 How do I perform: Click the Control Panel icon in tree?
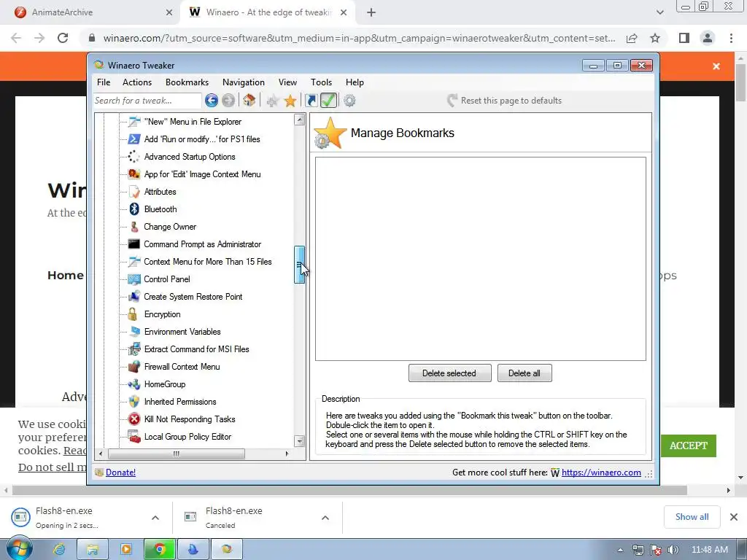pos(134,279)
